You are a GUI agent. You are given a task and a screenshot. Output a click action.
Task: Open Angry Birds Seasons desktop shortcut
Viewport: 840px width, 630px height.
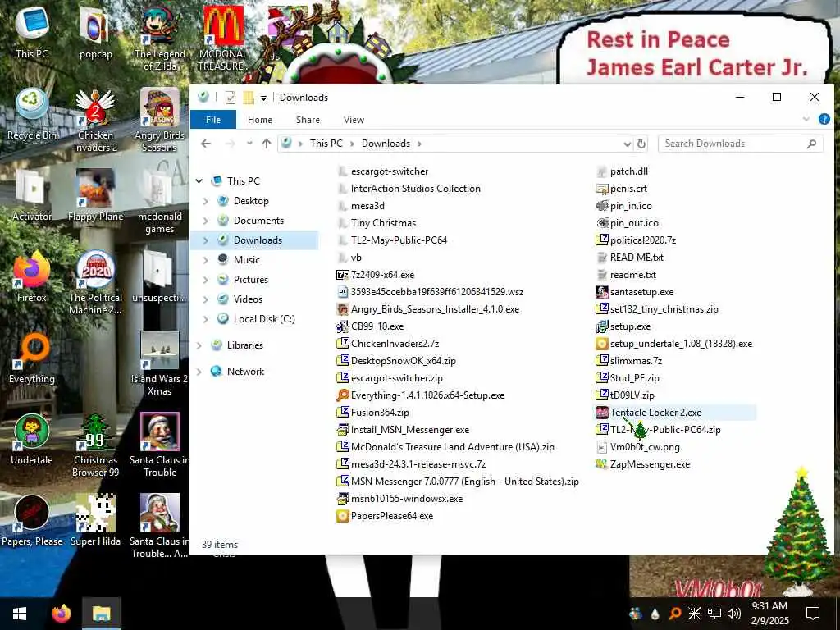pyautogui.click(x=160, y=121)
